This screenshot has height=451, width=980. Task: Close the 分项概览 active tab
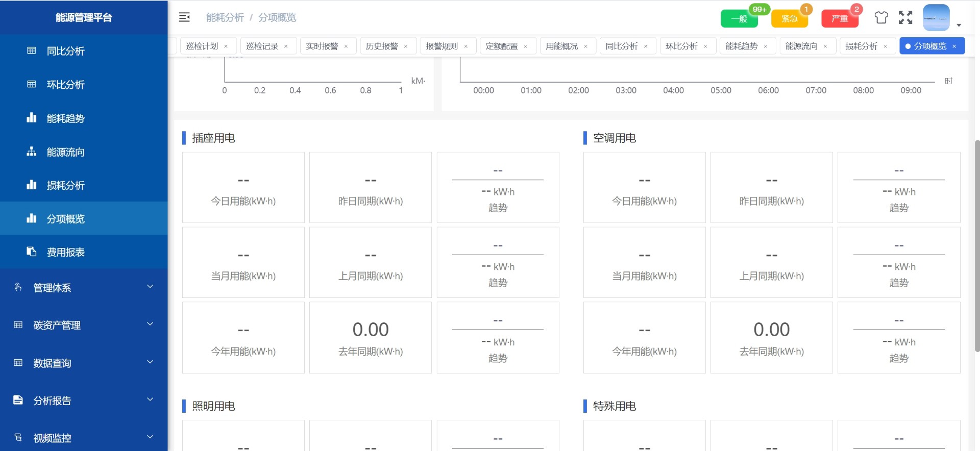coord(954,46)
